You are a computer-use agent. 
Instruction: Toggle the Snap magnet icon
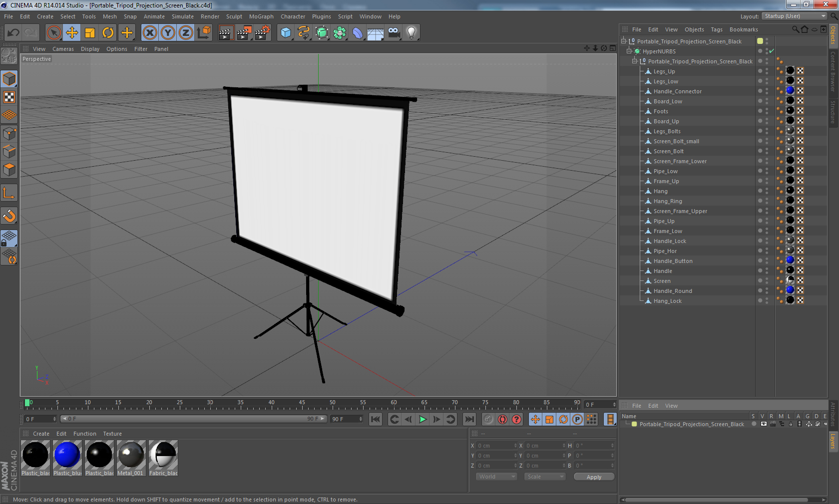[9, 216]
